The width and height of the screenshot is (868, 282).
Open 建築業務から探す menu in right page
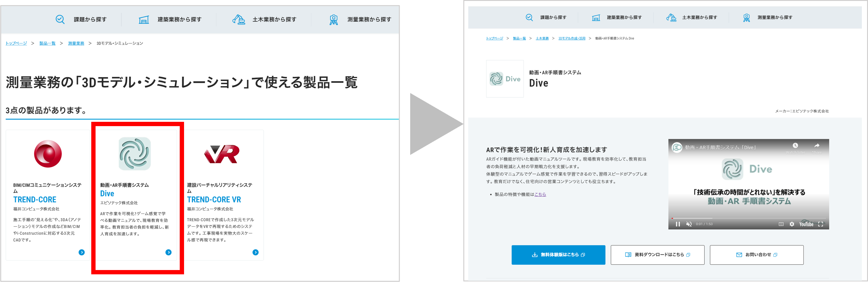click(624, 17)
